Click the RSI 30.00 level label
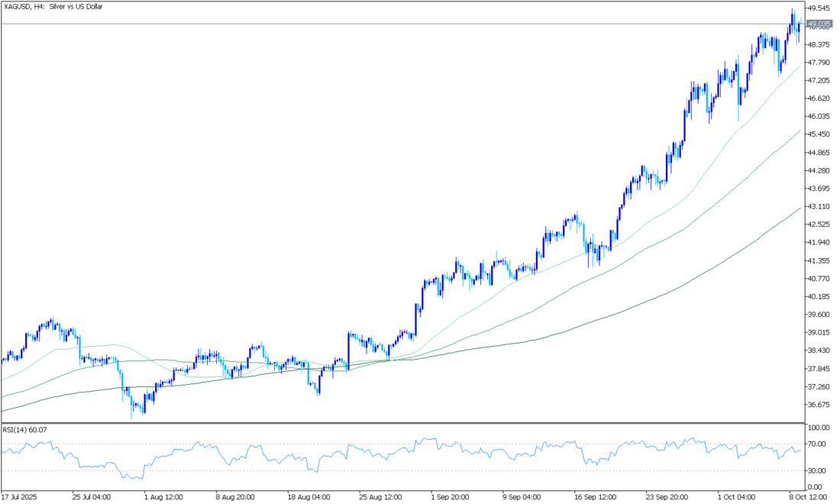This screenshot has width=840, height=504. pos(817,470)
